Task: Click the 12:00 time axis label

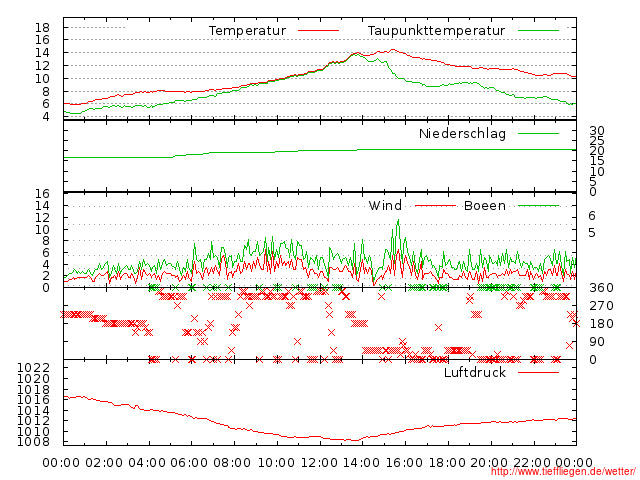Action: click(320, 463)
